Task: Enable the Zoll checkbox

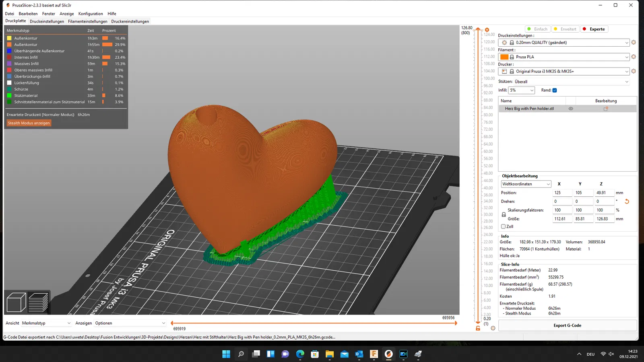Action: pyautogui.click(x=503, y=226)
